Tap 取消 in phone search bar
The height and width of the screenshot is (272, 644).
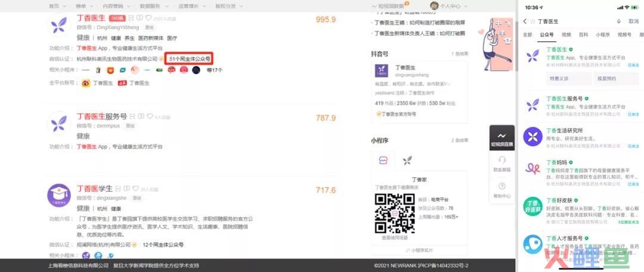633,21
